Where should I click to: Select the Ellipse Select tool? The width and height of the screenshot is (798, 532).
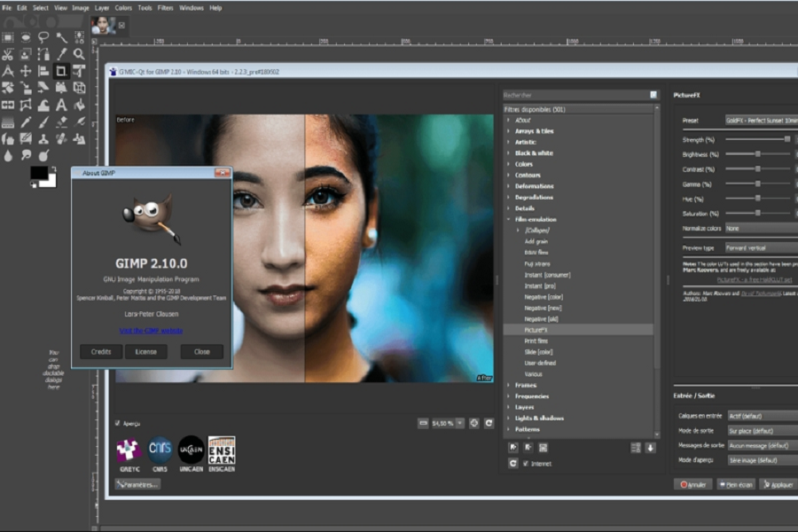pyautogui.click(x=26, y=37)
